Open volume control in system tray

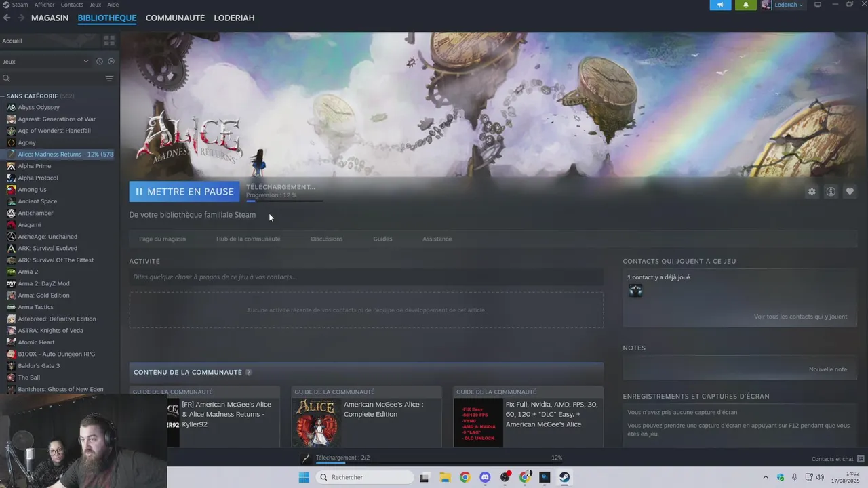pos(820,477)
